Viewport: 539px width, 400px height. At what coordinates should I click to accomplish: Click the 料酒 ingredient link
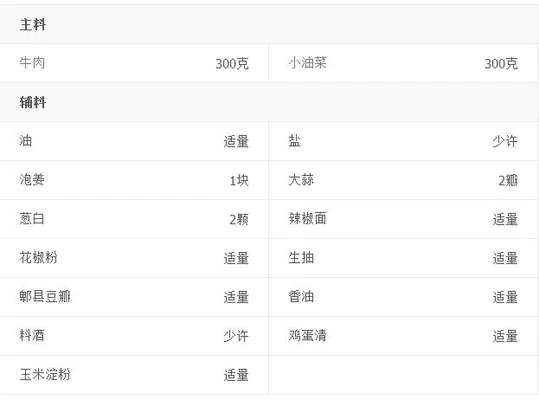[x=32, y=335]
